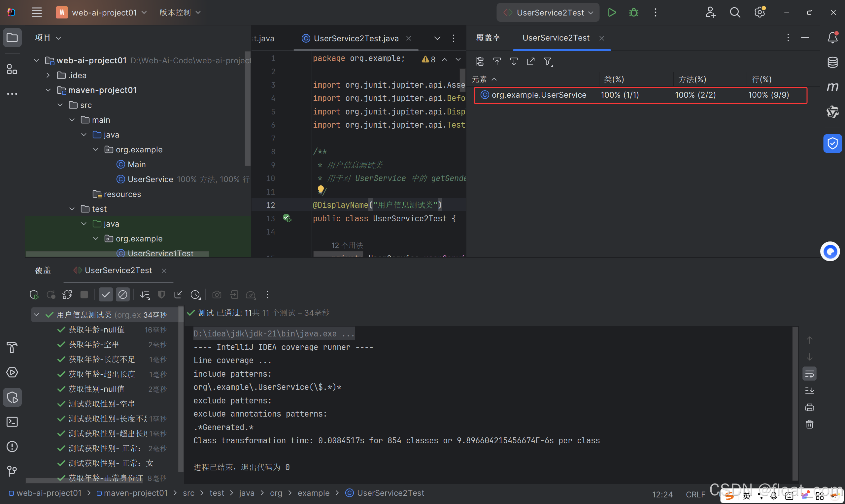Open the Git version control tool window
The width and height of the screenshot is (845, 504).
point(12,471)
